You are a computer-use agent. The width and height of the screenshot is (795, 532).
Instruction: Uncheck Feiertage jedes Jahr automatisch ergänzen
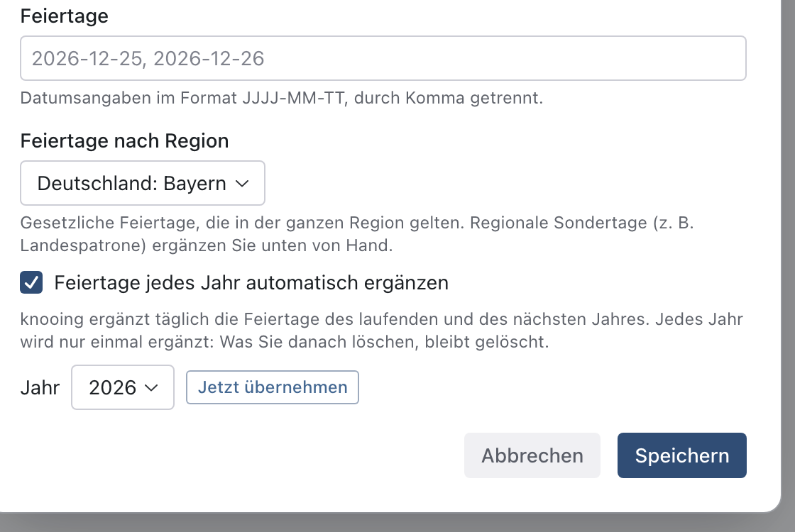[31, 282]
